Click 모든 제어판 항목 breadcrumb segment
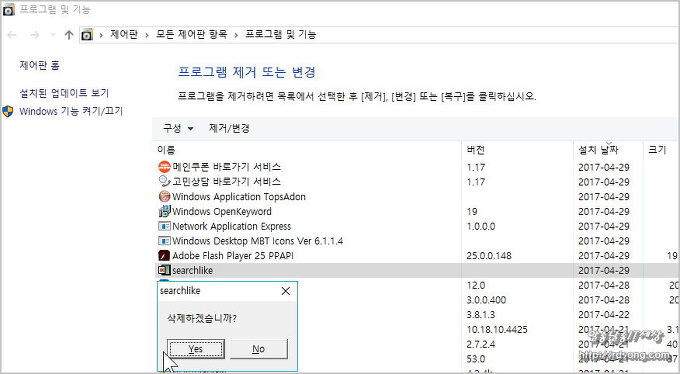The height and width of the screenshot is (374, 680). (x=191, y=34)
